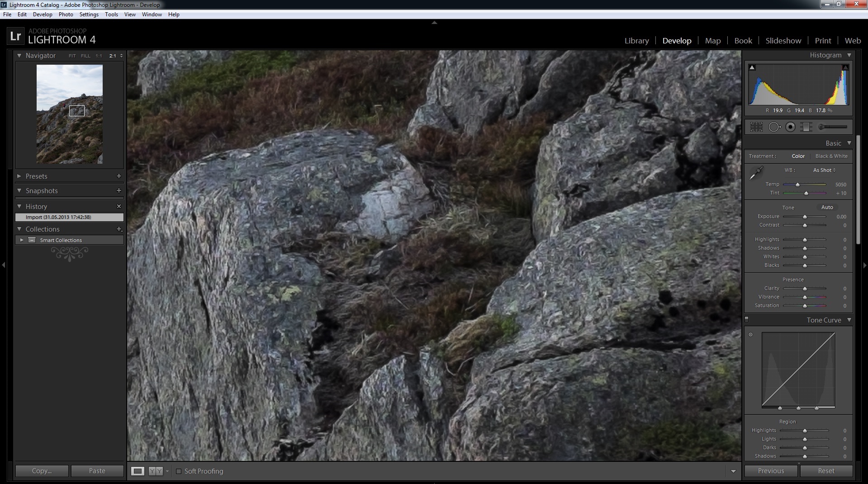Collapse the Snapshots panel

[x=19, y=190]
